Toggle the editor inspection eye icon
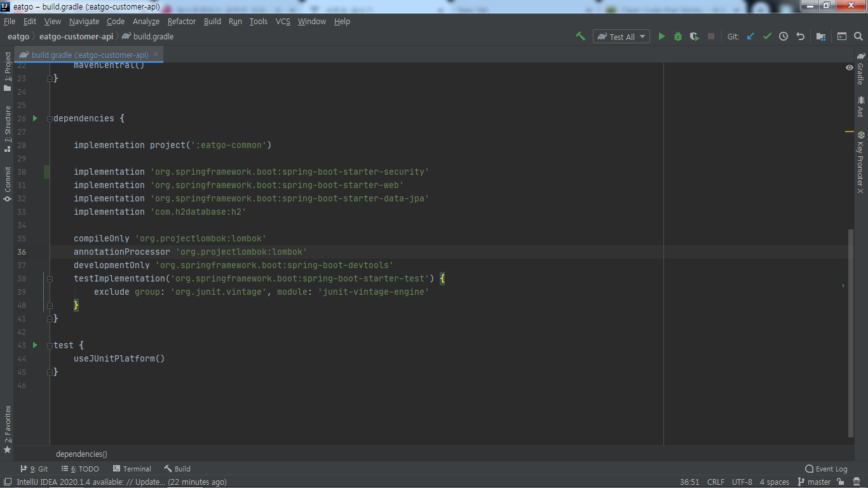Screen dimensions: 868x488 [849, 67]
